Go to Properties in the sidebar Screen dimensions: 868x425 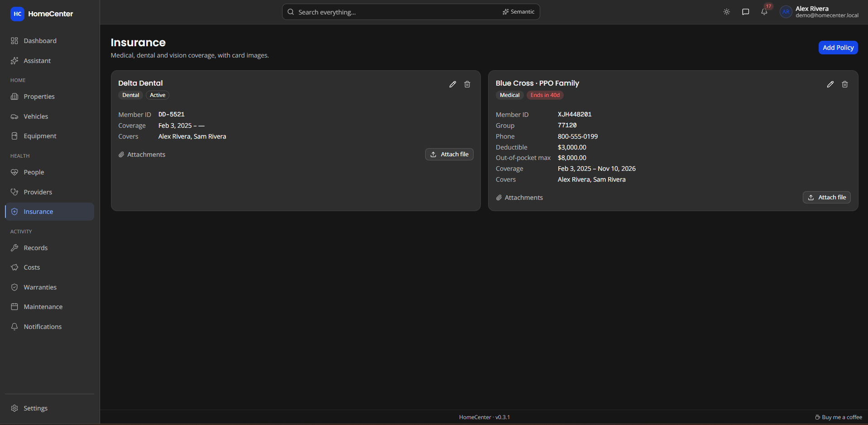tap(50, 97)
